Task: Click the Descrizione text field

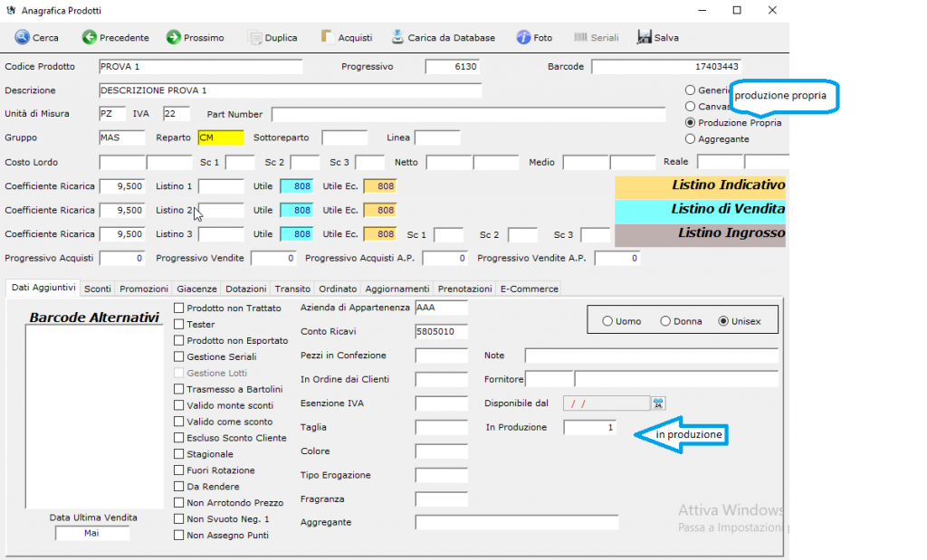Action: click(290, 90)
